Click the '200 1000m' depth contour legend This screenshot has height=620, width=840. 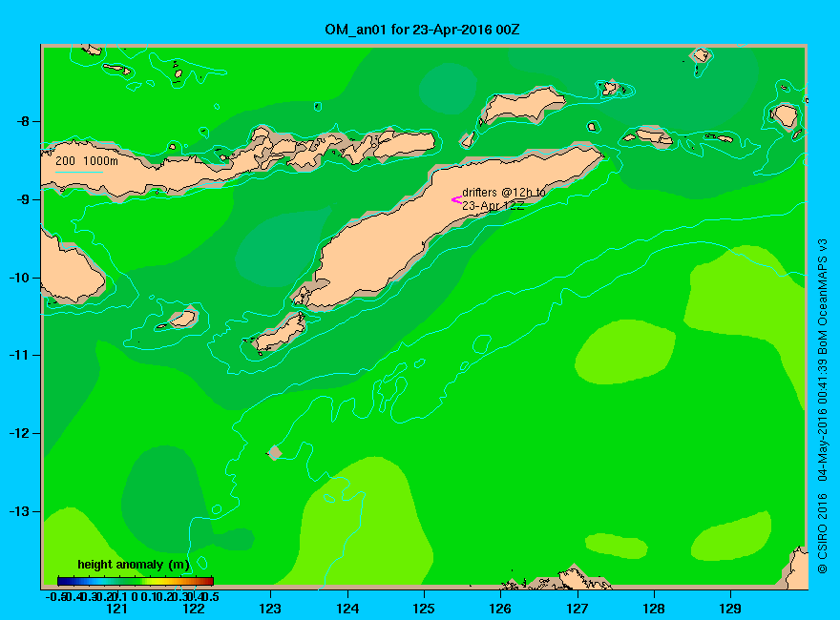(87, 160)
